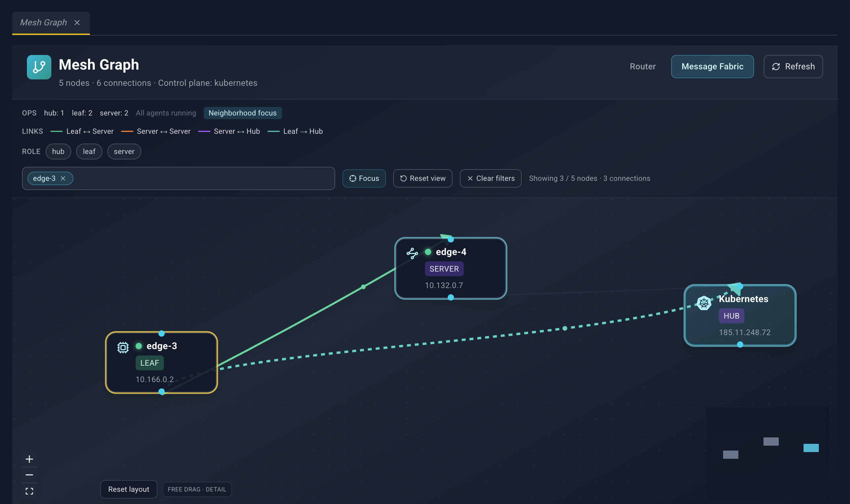Click midpoint of edge-3 to edge-4 link
The width and height of the screenshot is (850, 504).
click(363, 287)
